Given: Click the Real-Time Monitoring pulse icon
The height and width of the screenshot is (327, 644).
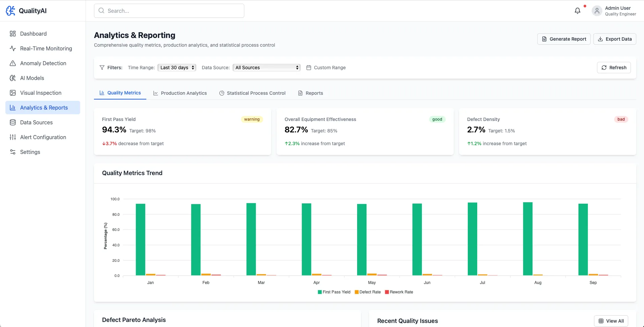Looking at the screenshot, I should (13, 48).
